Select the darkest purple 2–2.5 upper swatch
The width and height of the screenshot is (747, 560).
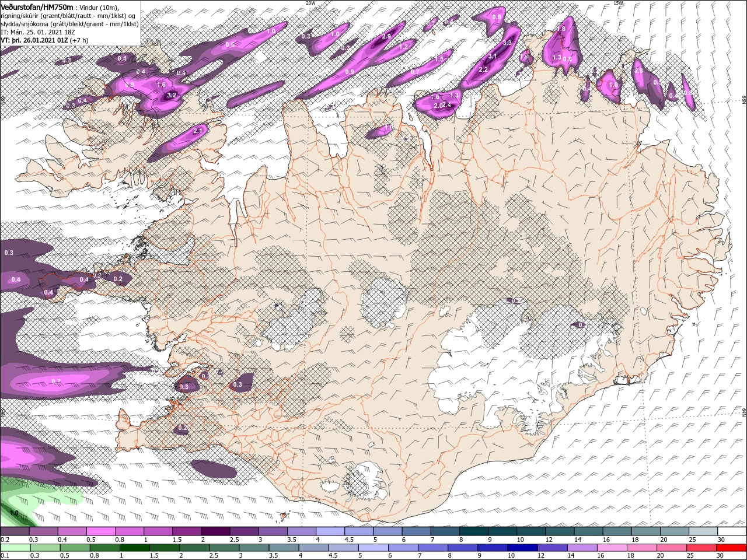tap(215, 531)
